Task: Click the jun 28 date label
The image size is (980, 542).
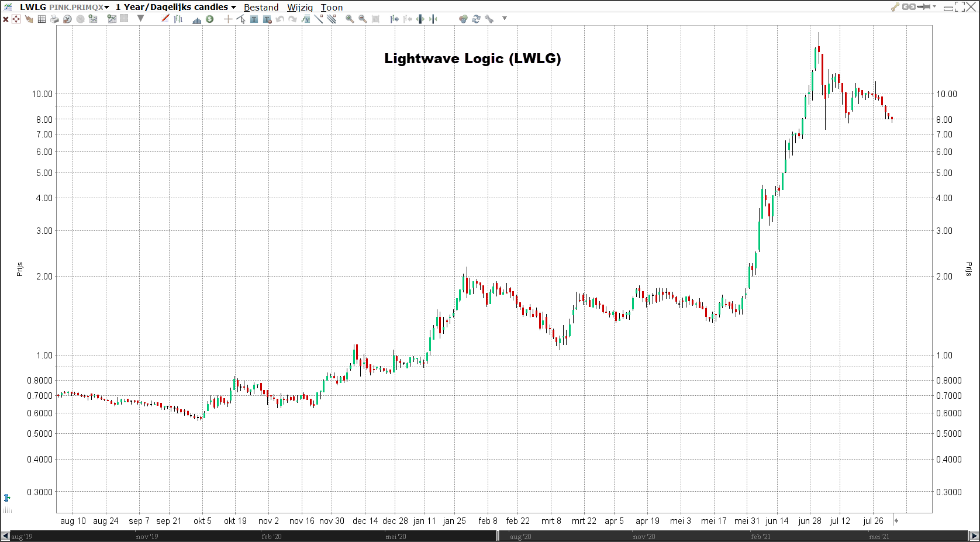Action: [x=810, y=520]
